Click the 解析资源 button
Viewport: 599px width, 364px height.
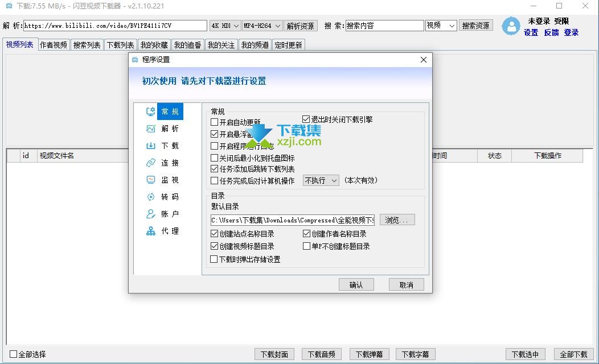(300, 26)
